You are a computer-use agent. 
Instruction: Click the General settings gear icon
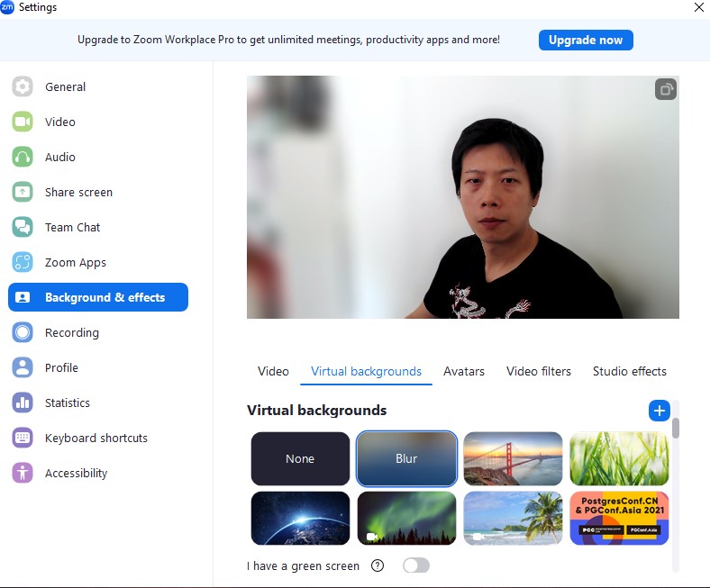pyautogui.click(x=23, y=87)
